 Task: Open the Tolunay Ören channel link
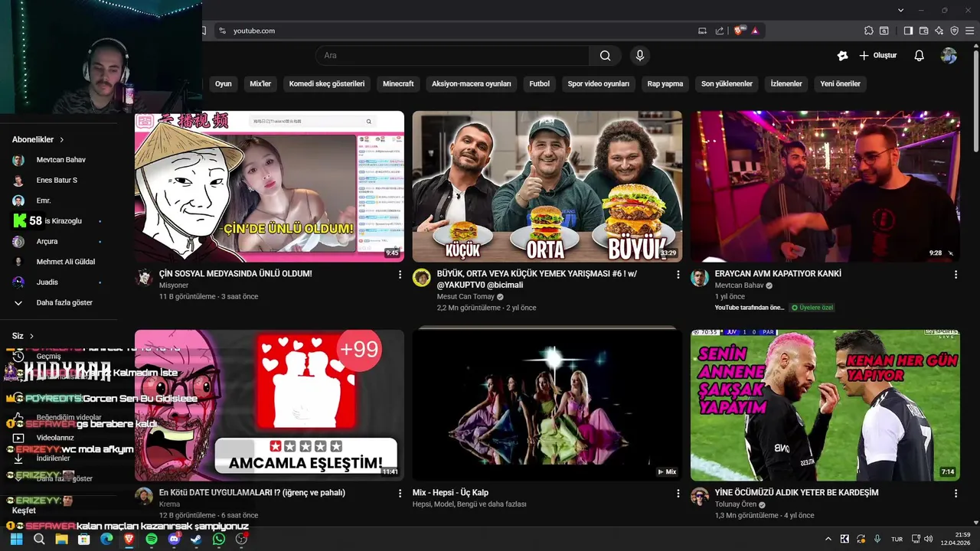(736, 504)
